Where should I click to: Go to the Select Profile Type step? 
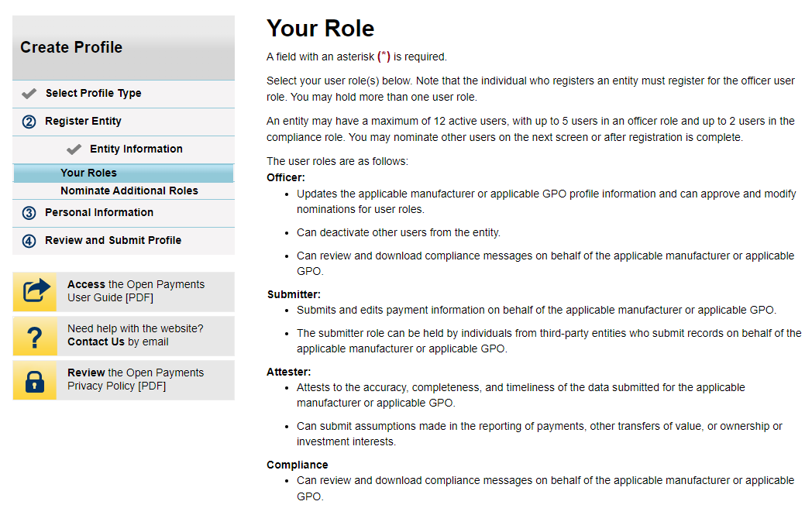point(93,94)
